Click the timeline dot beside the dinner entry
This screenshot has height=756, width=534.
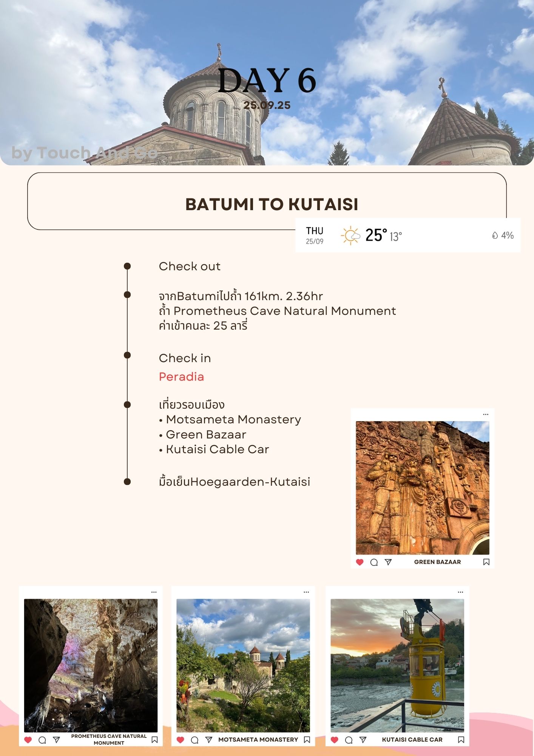click(x=127, y=482)
